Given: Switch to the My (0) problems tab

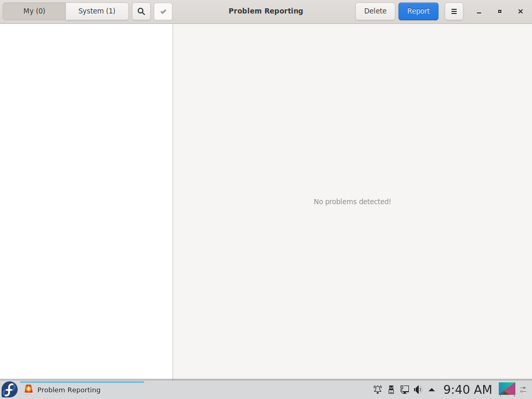Looking at the screenshot, I should coord(34,11).
